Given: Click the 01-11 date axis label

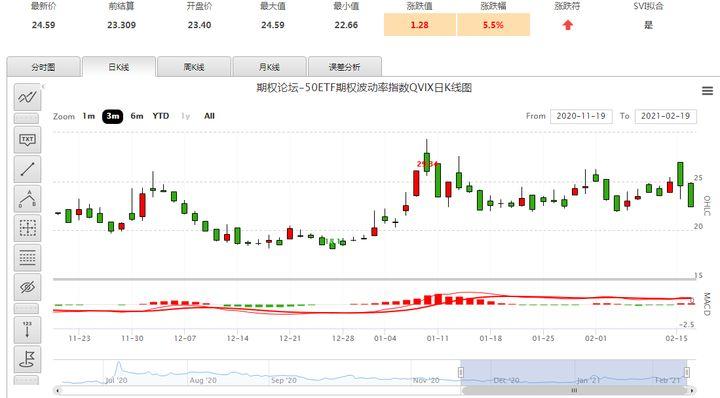Looking at the screenshot, I should tap(438, 338).
